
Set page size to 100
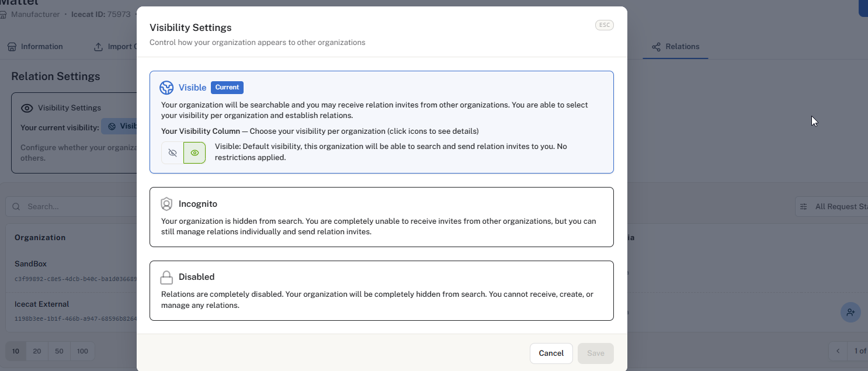tap(82, 351)
